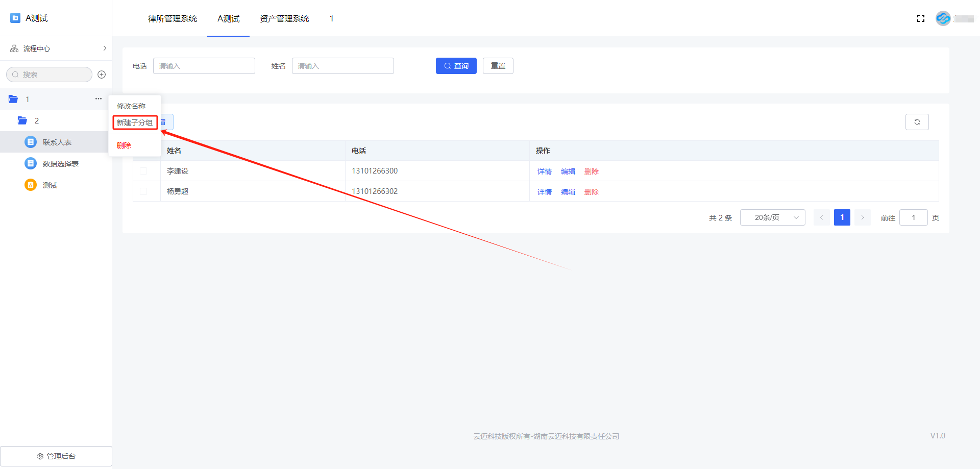Select the 联系人表 form icon
This screenshot has height=469, width=980.
click(31, 142)
